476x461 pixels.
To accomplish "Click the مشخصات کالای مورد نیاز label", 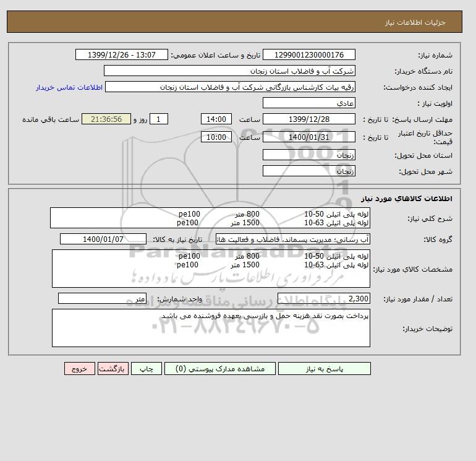I will click(x=412, y=269).
